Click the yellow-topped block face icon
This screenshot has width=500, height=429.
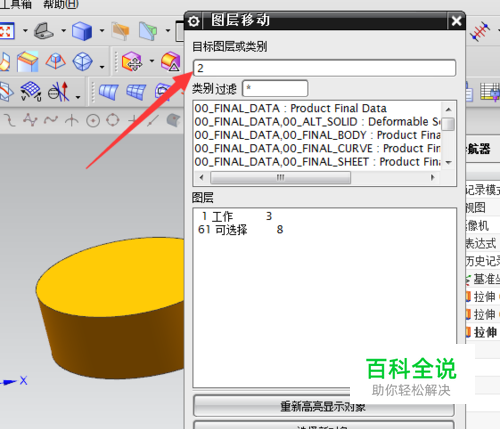(x=28, y=62)
